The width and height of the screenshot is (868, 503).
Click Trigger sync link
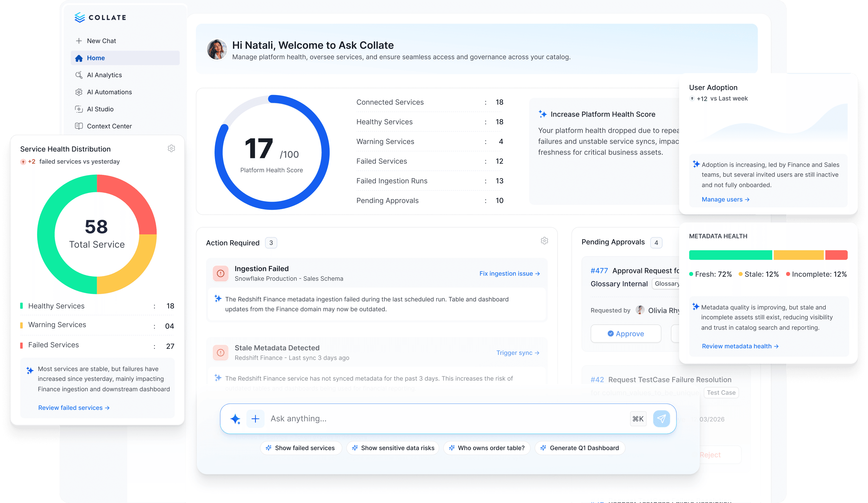point(518,352)
